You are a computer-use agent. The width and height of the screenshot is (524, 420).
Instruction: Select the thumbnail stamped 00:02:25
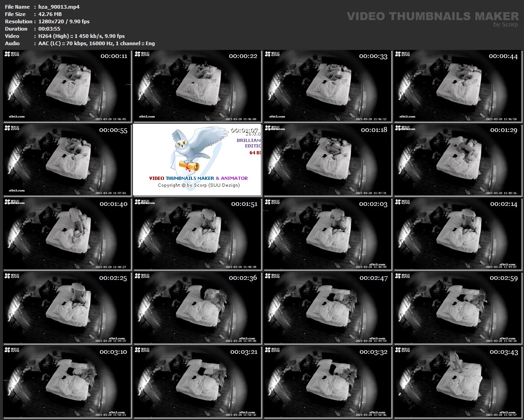pyautogui.click(x=67, y=308)
